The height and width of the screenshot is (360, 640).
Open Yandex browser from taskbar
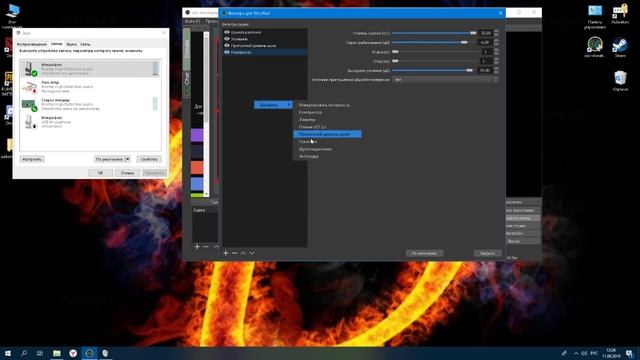(x=73, y=353)
